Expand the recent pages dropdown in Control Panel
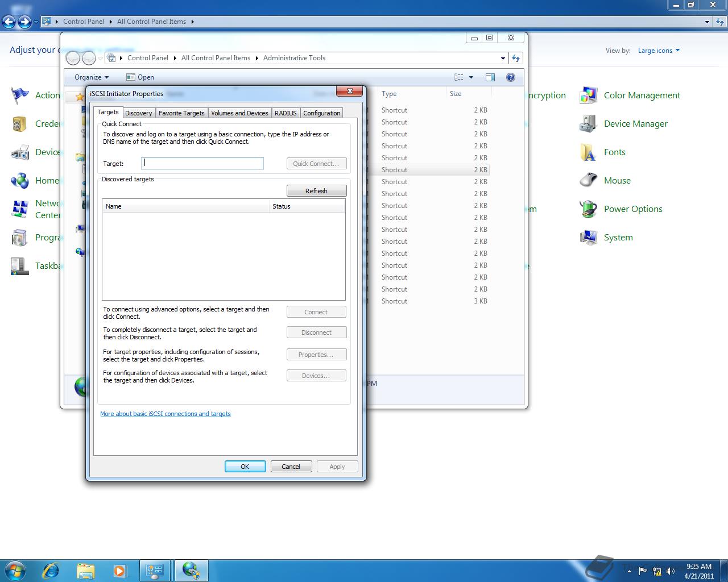728x582 pixels. (x=36, y=22)
